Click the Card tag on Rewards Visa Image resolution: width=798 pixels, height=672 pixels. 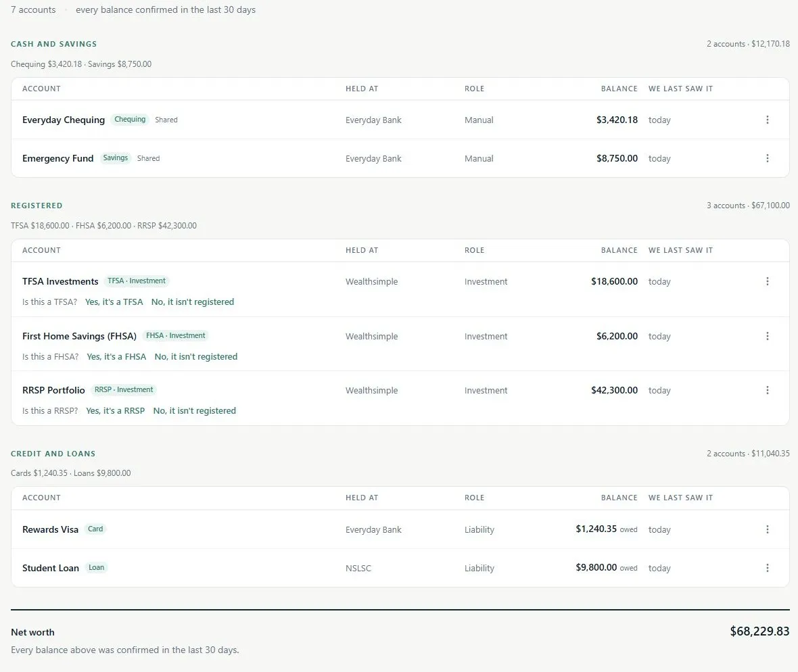click(x=95, y=529)
